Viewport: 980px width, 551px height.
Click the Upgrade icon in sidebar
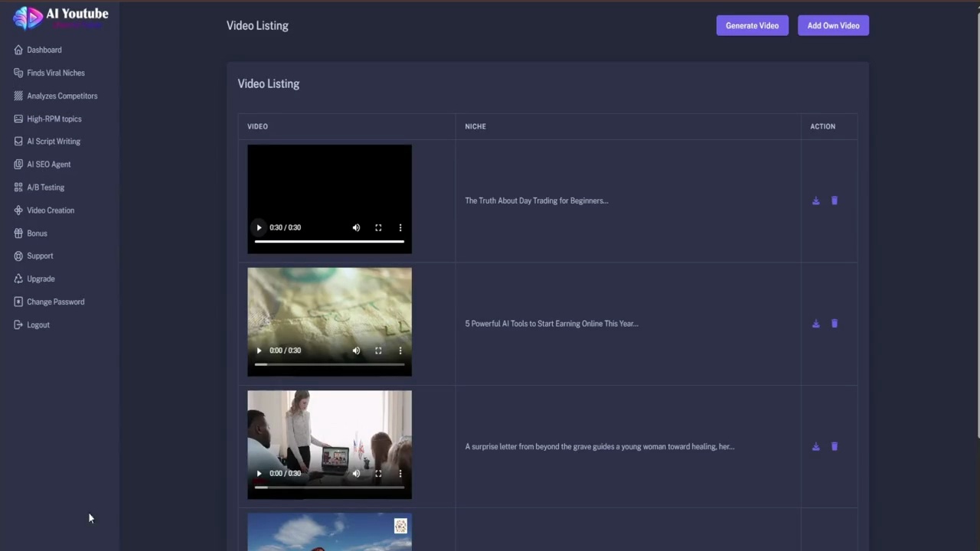pyautogui.click(x=18, y=279)
